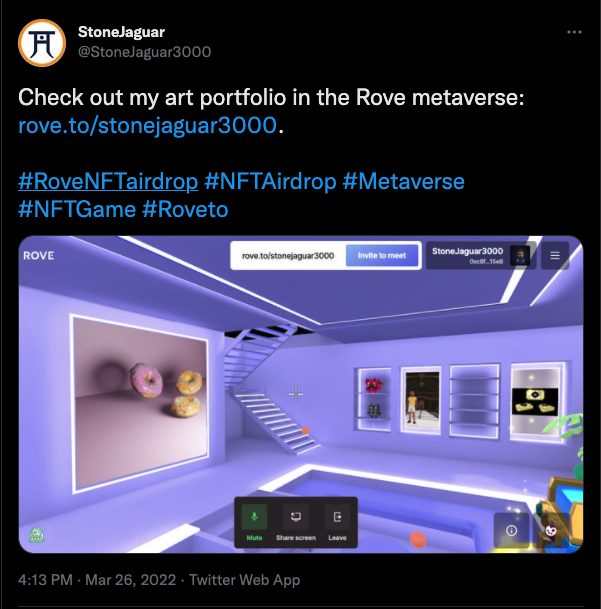Click StoneJaguar's torii gate profile avatar

[x=42, y=43]
